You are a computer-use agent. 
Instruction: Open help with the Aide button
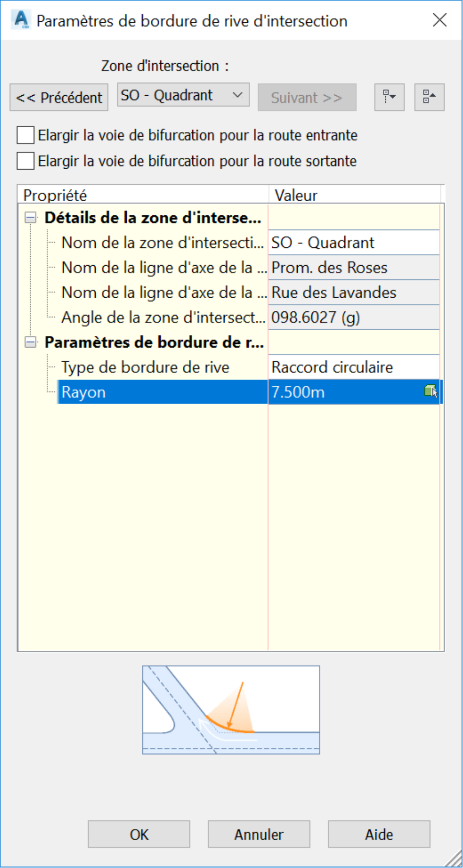[379, 834]
